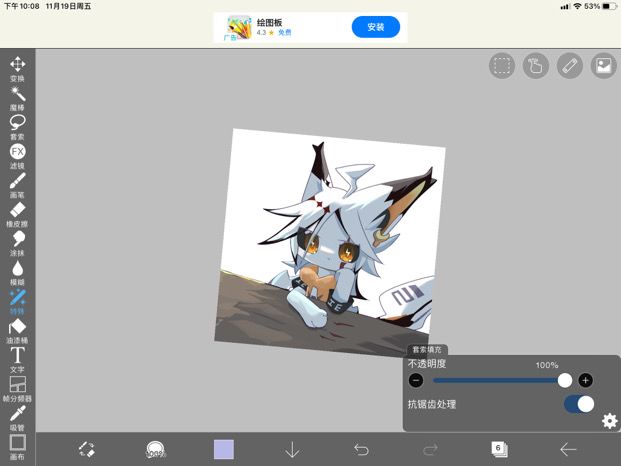The image size is (621, 466).
Task: Select the Blur (模糊) tool
Action: [17, 273]
